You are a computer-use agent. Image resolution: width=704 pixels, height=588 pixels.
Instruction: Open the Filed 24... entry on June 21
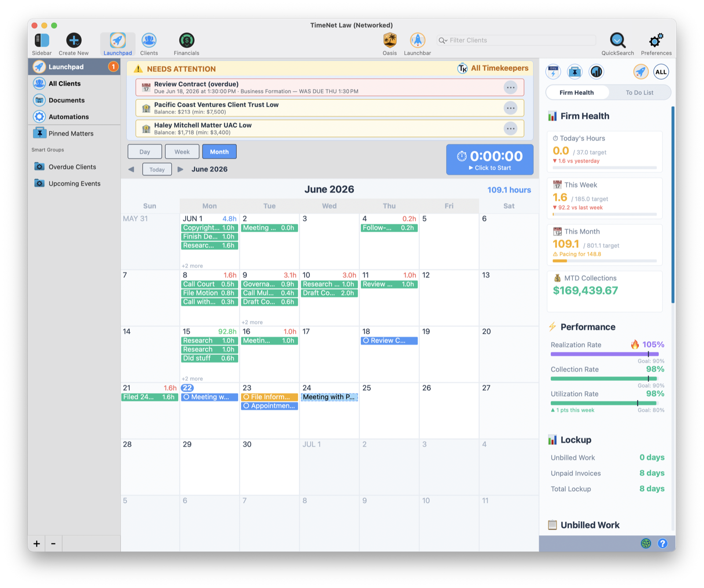coord(150,397)
